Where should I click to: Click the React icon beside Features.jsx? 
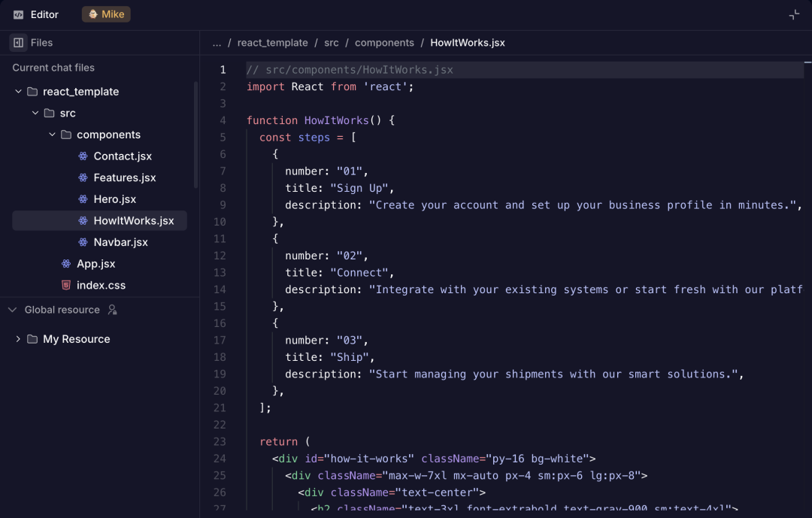tap(83, 177)
